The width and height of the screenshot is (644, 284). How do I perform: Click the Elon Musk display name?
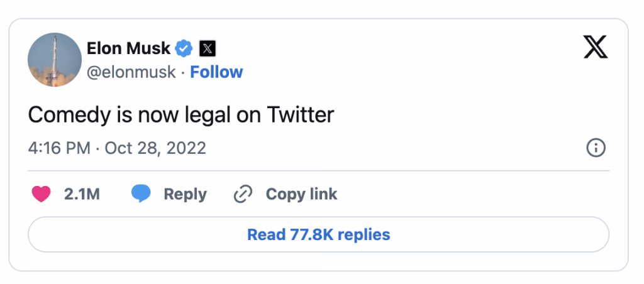coord(128,48)
